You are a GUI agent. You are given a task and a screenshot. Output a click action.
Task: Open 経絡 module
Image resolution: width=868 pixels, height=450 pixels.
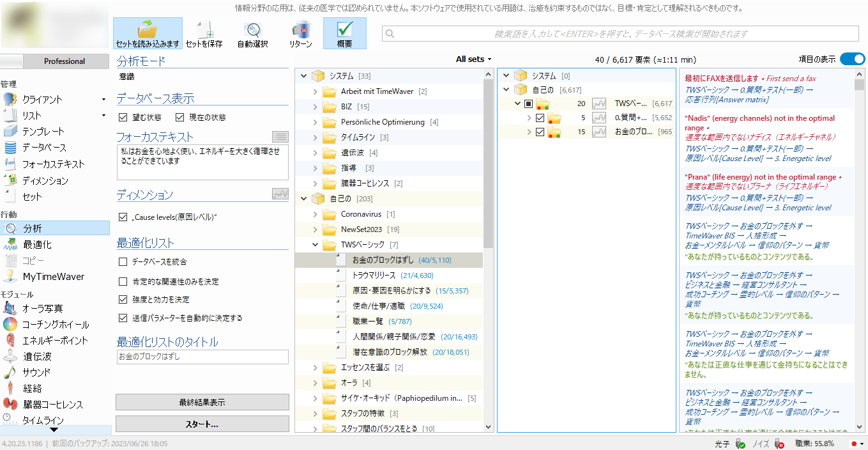point(33,389)
